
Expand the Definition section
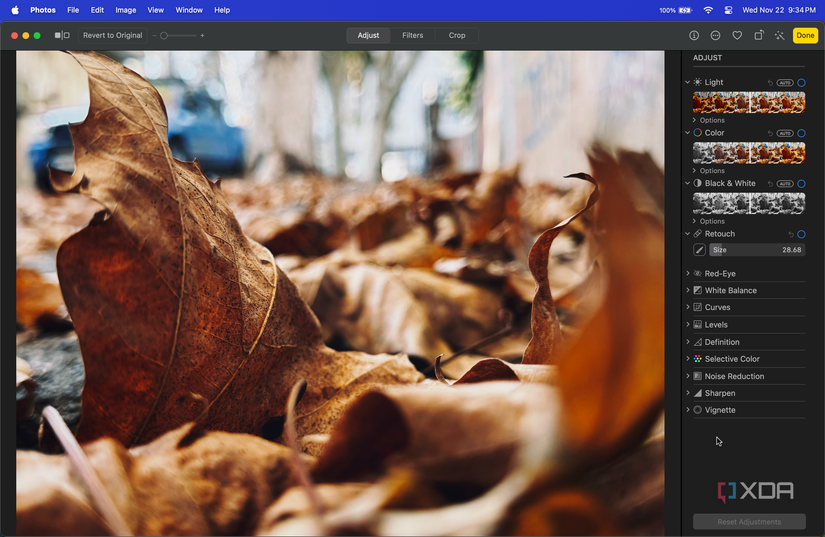pos(687,342)
